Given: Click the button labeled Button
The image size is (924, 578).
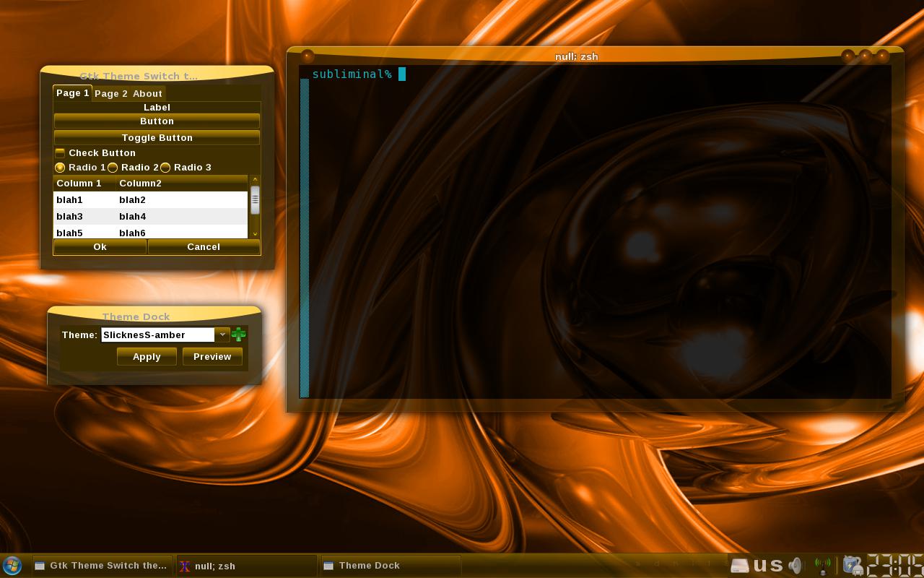Looking at the screenshot, I should coord(157,121).
